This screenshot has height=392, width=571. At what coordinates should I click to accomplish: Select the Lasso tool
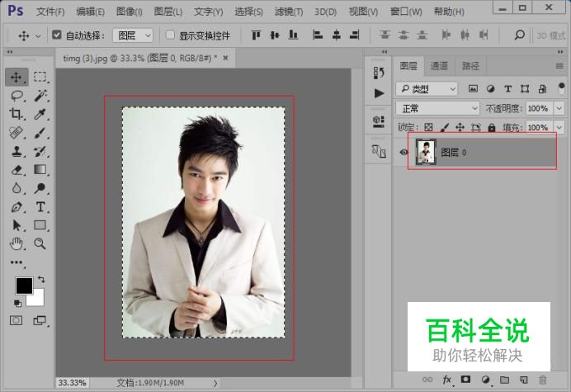[x=17, y=96]
